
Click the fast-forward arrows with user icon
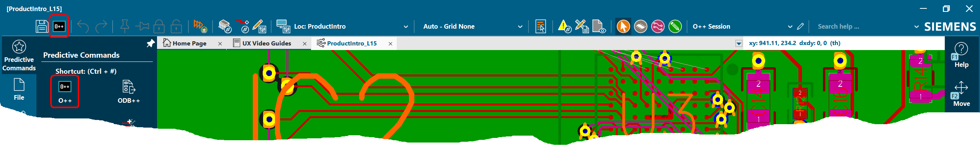[x=200, y=26]
